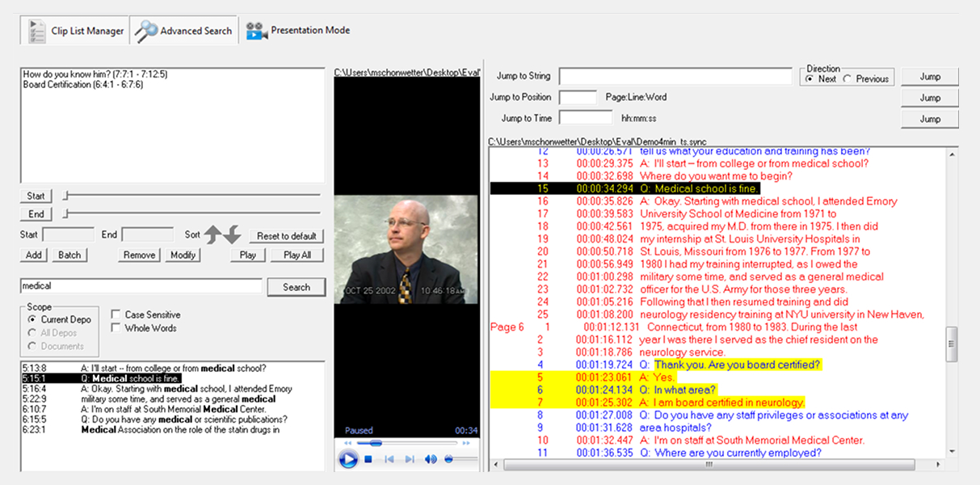Click the fast forward arrows beside seek bar

[x=466, y=443]
